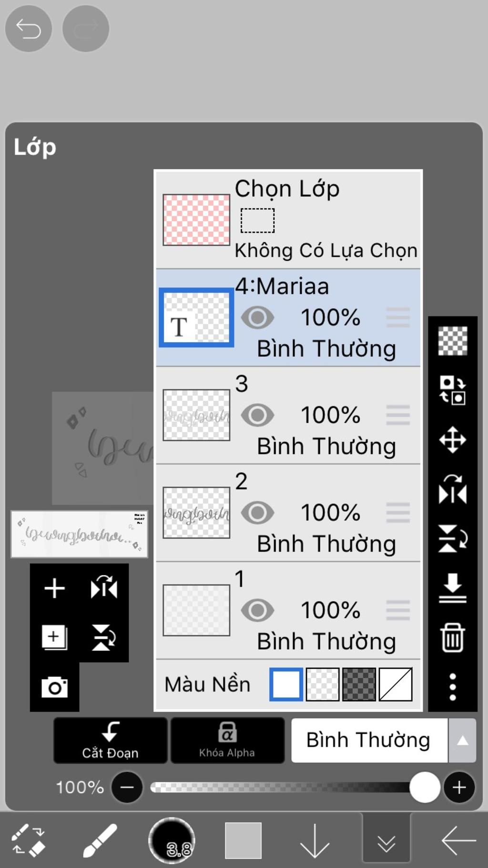Viewport: 488px width, 868px height.
Task: Delete the layer with trash icon
Action: (452, 637)
